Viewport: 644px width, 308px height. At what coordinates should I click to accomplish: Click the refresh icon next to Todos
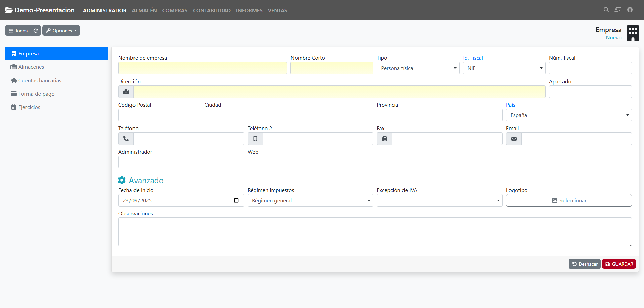(x=36, y=31)
